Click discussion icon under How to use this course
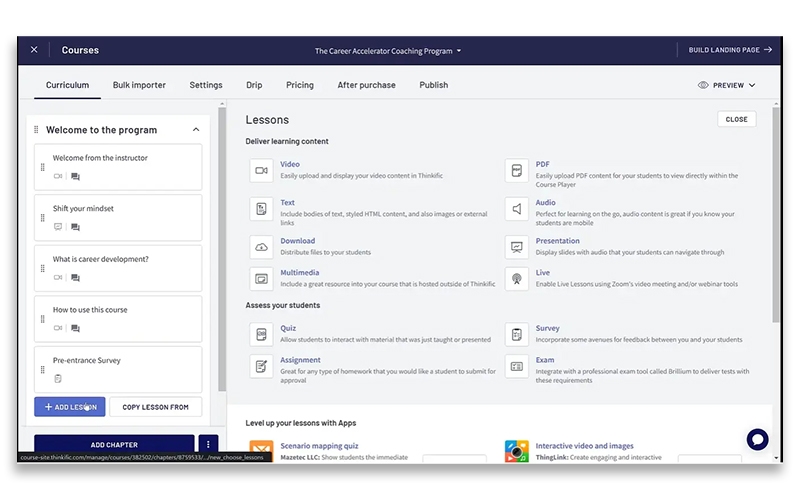Image resolution: width=800 pixels, height=500 pixels. tap(76, 328)
